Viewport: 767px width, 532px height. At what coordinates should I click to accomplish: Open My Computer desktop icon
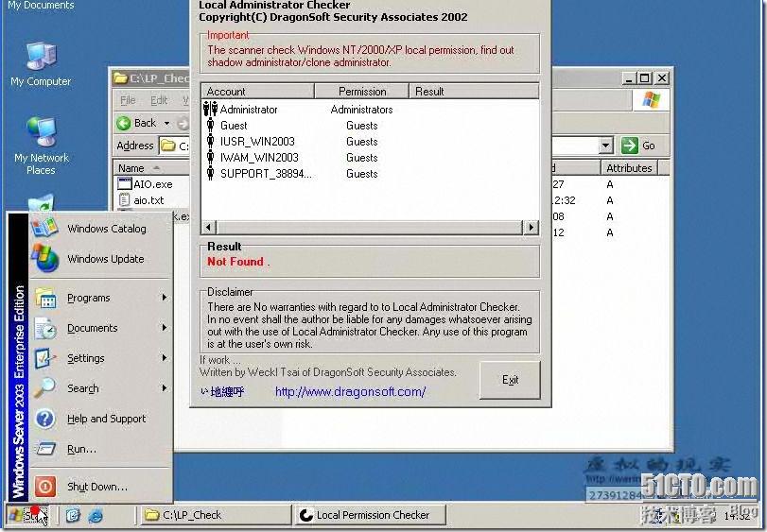(x=41, y=64)
